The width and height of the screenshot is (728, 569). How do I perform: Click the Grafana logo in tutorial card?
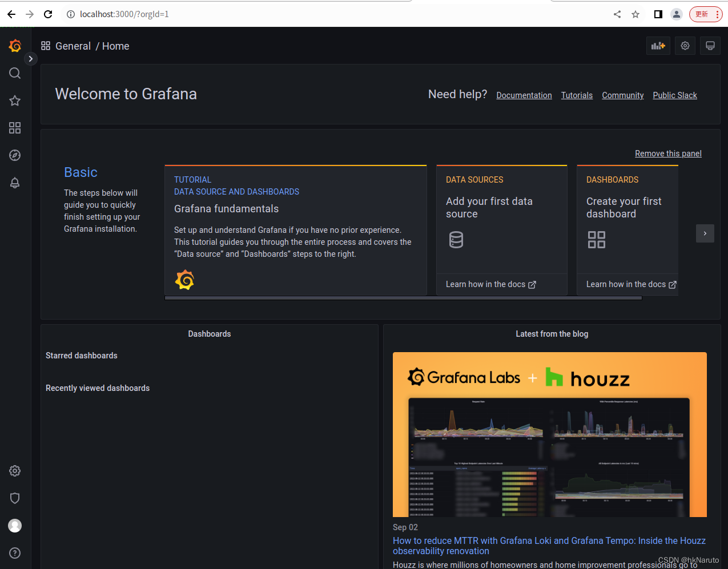[x=184, y=280]
